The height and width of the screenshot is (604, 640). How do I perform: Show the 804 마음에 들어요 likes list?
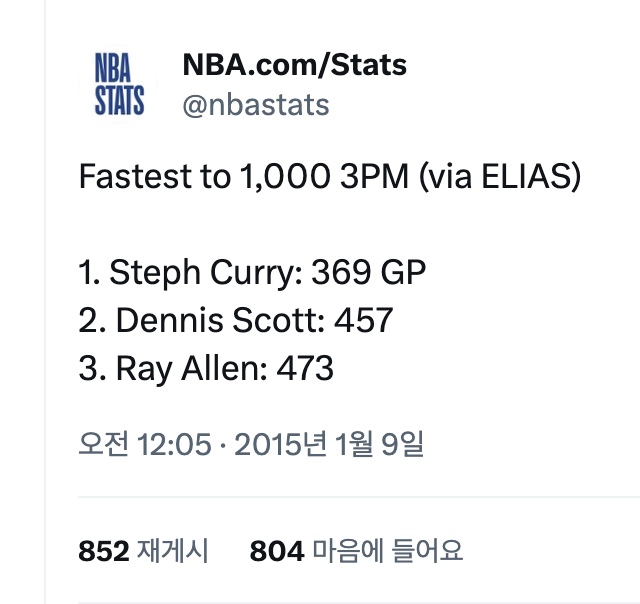pyautogui.click(x=356, y=550)
